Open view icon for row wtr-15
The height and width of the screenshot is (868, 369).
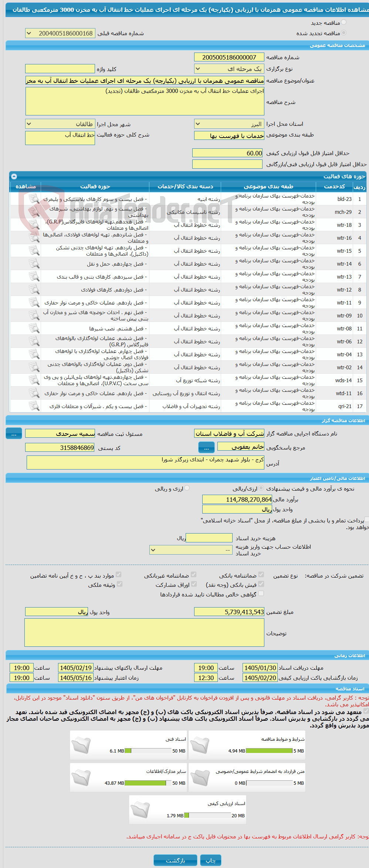(x=34, y=251)
